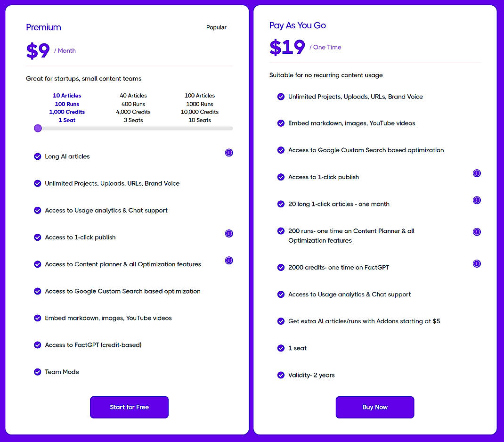Open info for 200 runs on Content Planner
504x442 pixels.
coord(477,232)
